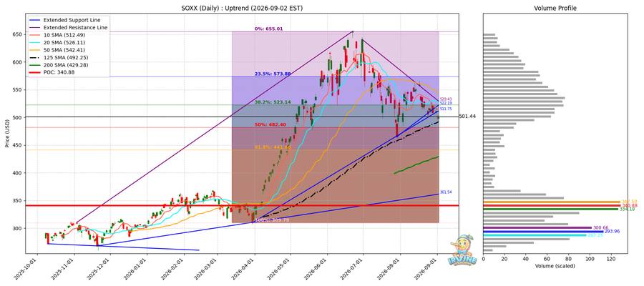Click the red horizontal POC line on chart

(242, 206)
